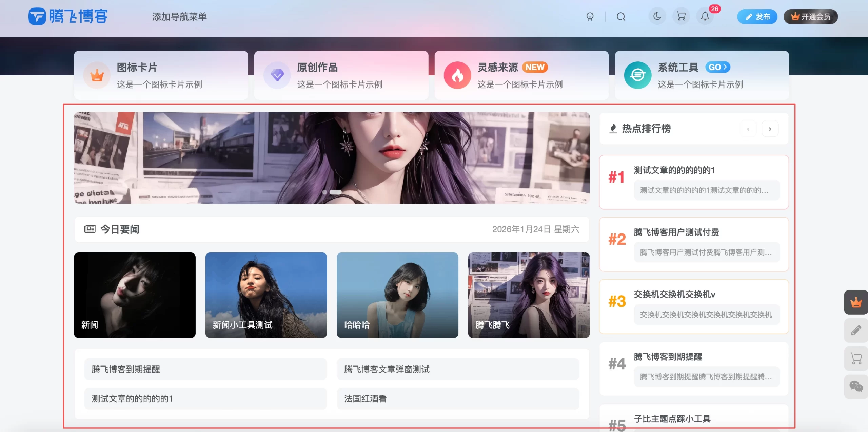Image resolution: width=868 pixels, height=432 pixels.
Task: Click the 发布 publish button
Action: point(757,16)
